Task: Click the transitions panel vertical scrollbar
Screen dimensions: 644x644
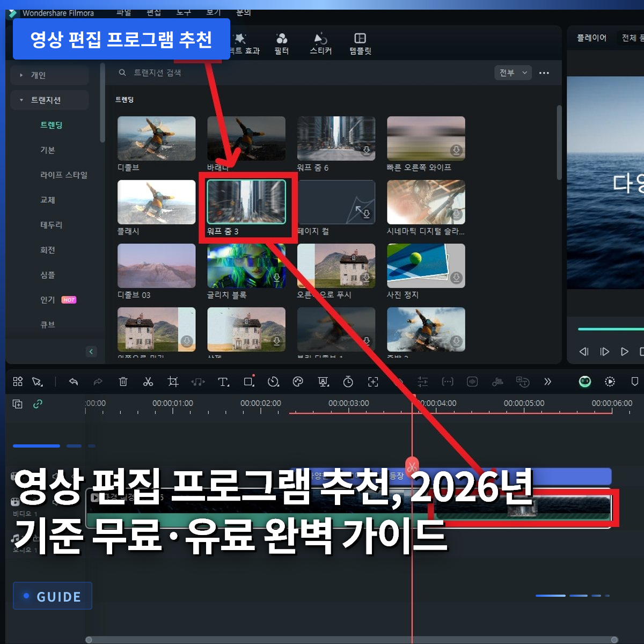Action: 559,142
